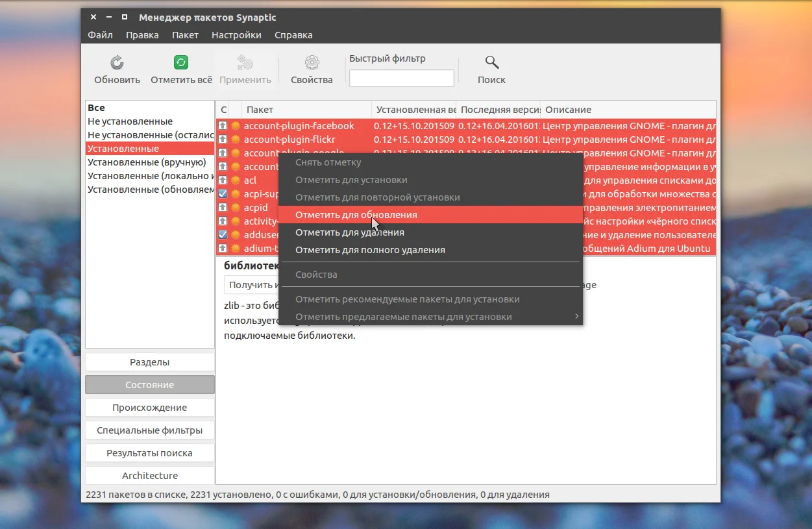Click the Применить gears toolbar icon
Screen dimensions: 812x529
(245, 63)
